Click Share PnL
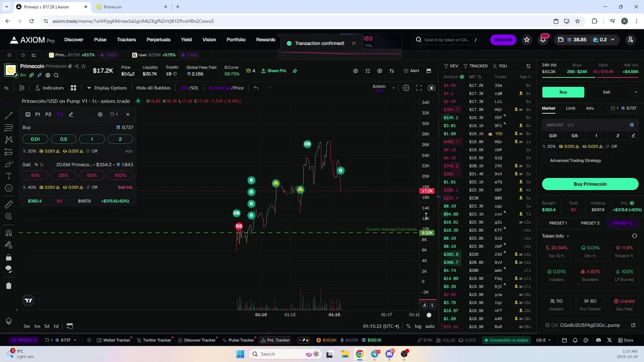Screen dimensions: 644x362 point(273,71)
